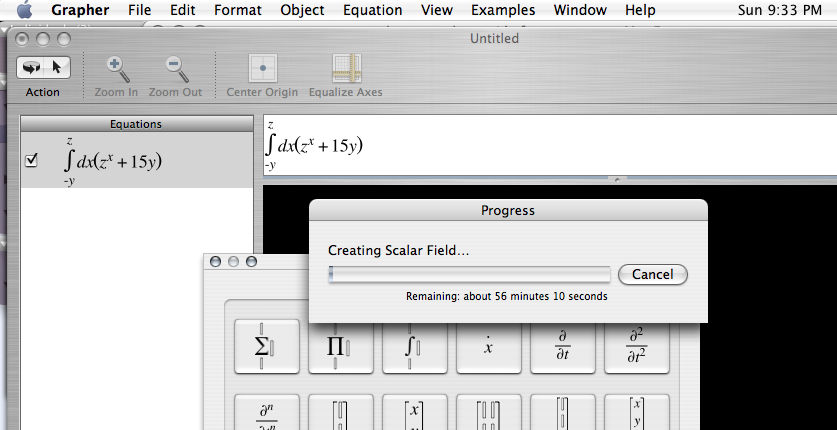Open the Help menu
The height and width of the screenshot is (430, 837).
click(x=640, y=10)
